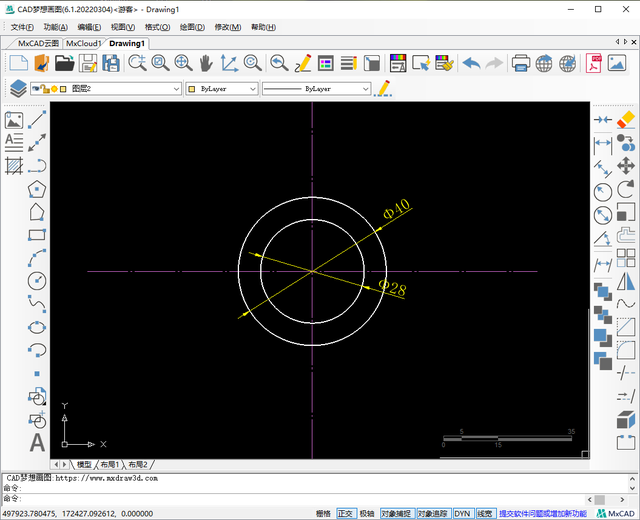The image size is (640, 520).
Task: Select the Polygon drawing tool
Action: pos(38,188)
